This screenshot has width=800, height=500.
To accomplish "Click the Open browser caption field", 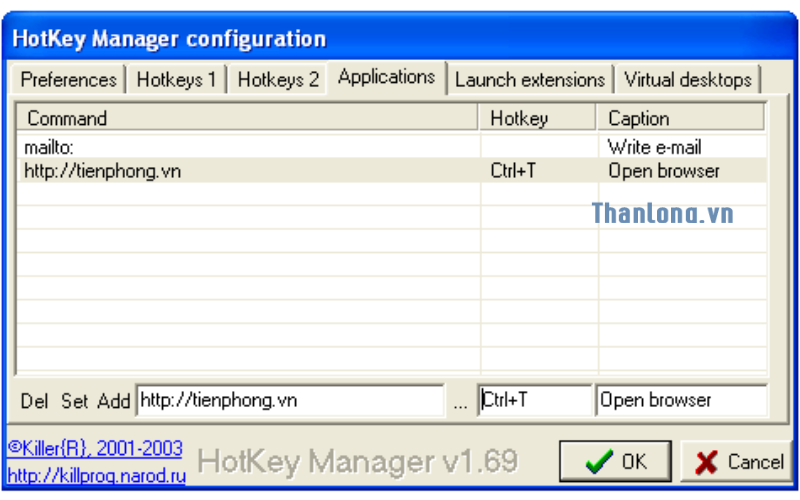I will 681,401.
